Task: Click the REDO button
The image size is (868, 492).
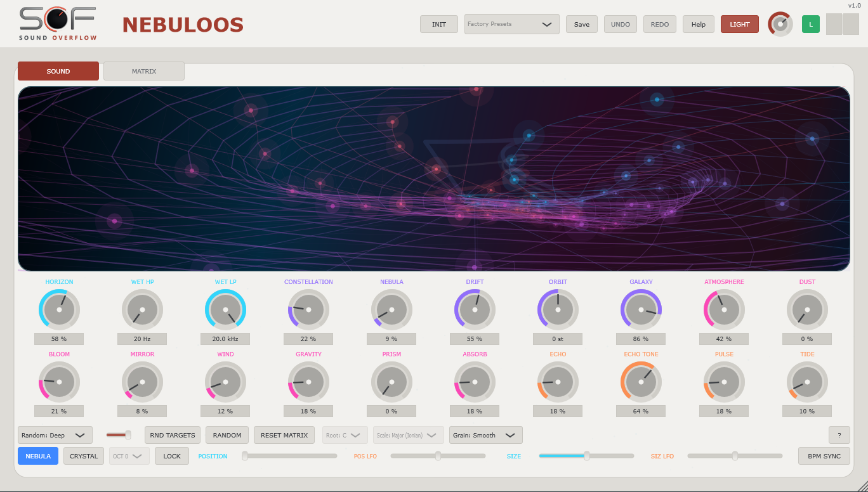Action: [660, 24]
